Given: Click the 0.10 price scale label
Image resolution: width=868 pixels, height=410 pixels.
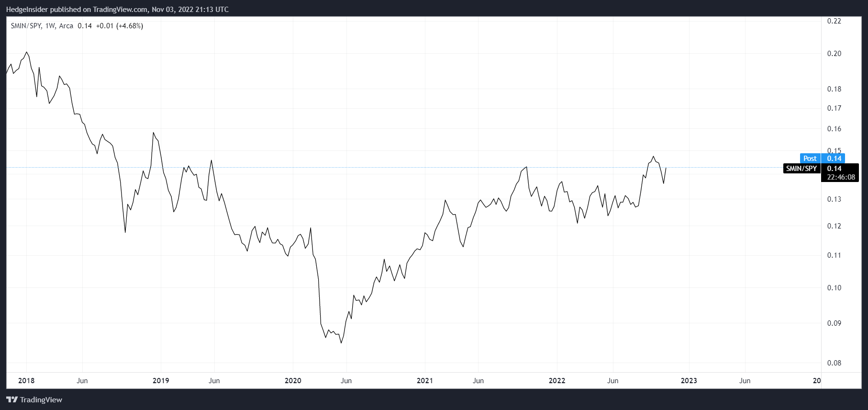Looking at the screenshot, I should click(x=834, y=288).
